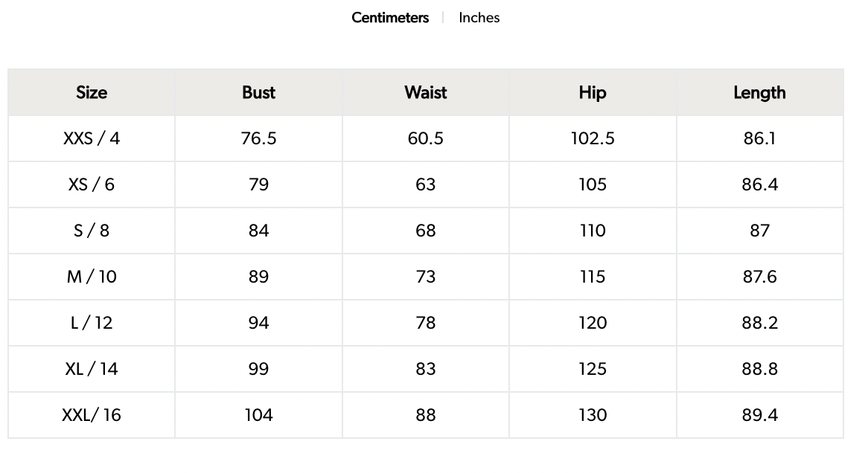Select the XXS / 4 size row label
This screenshot has width=868, height=473.
click(92, 138)
